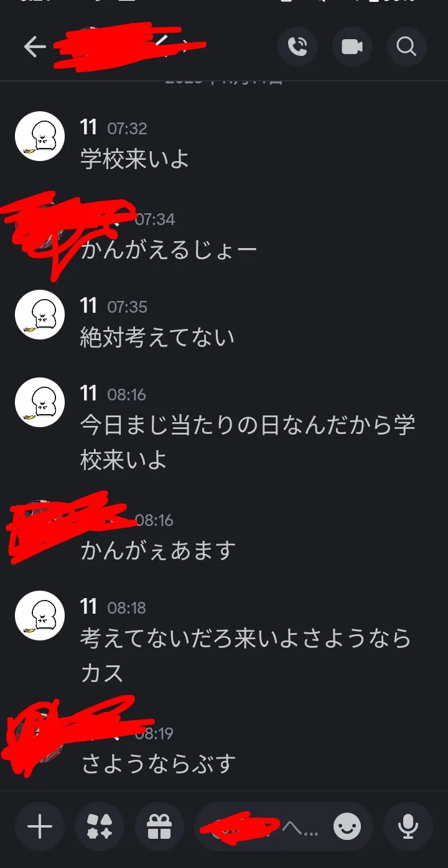Tap the message 絶対考えてない
This screenshot has height=868, width=448.
tap(157, 337)
